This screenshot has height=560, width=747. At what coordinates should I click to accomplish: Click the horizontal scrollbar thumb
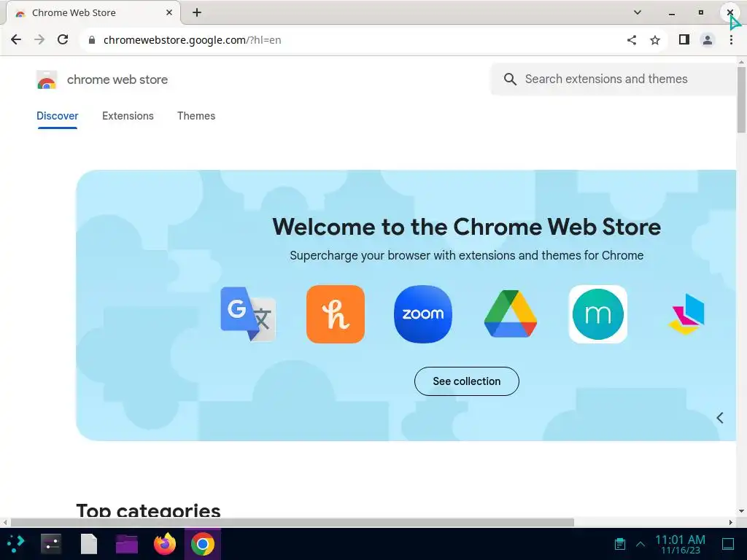pos(292,522)
